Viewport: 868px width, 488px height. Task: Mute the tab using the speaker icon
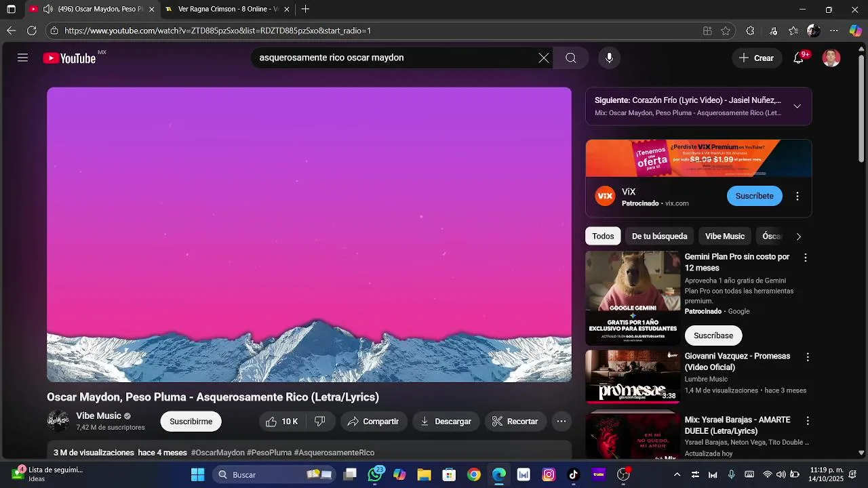(x=47, y=9)
